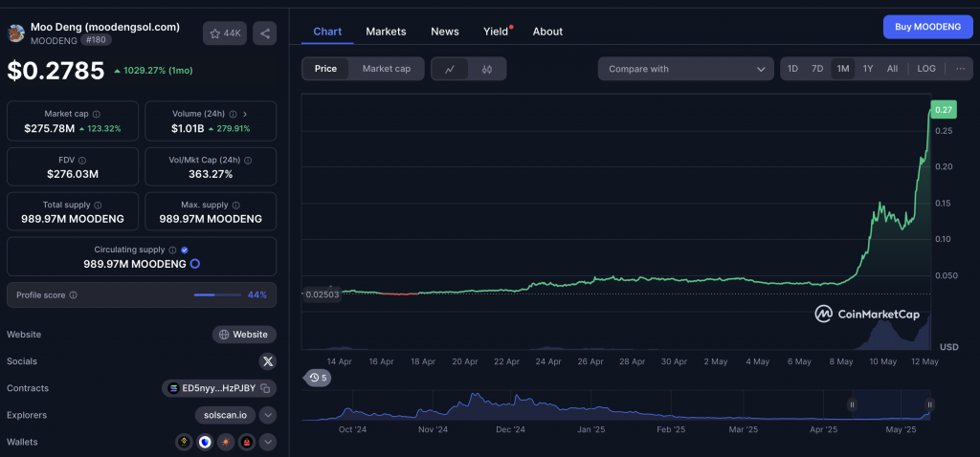Click Circulating supply info icon

172,250
